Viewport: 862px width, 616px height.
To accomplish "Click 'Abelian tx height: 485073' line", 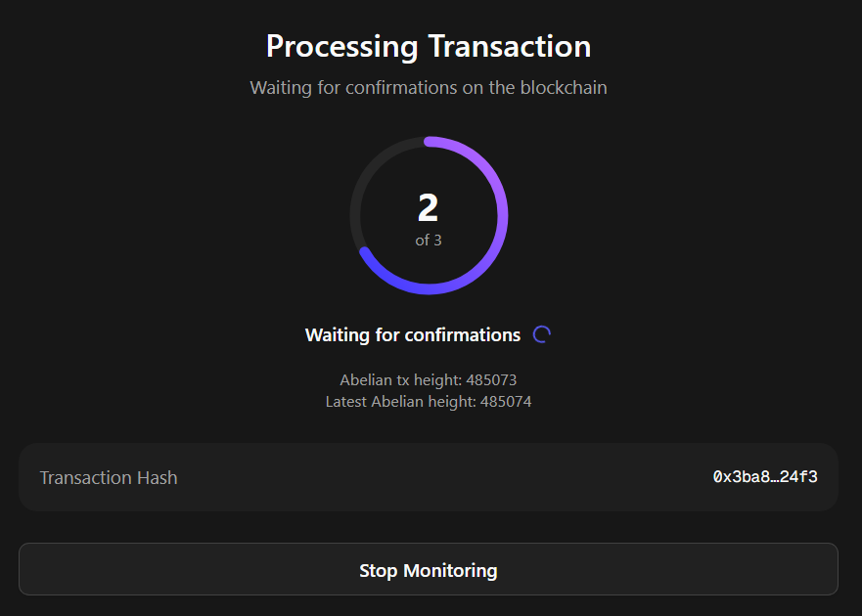I will pos(429,380).
